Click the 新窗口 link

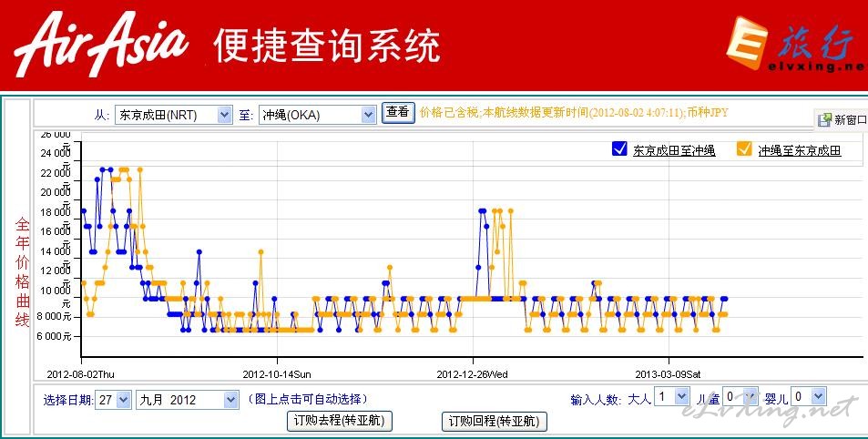851,119
